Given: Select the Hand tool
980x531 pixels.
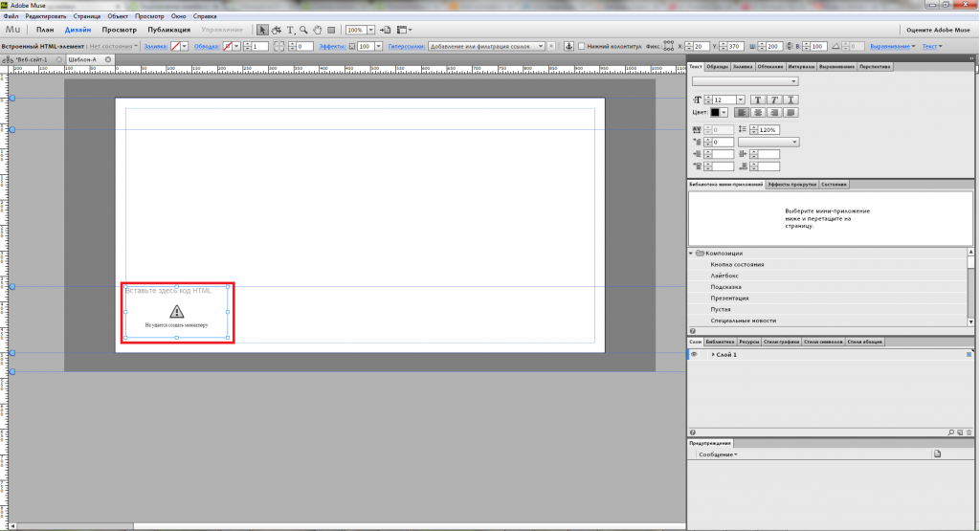Looking at the screenshot, I should point(317,30).
